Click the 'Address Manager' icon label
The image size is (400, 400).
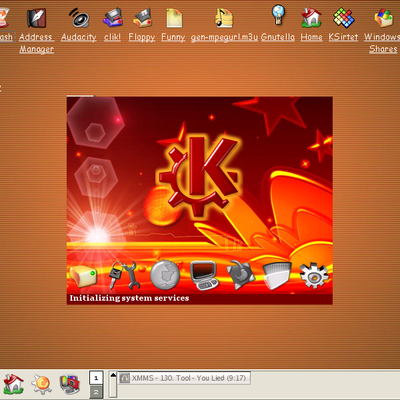click(x=36, y=43)
